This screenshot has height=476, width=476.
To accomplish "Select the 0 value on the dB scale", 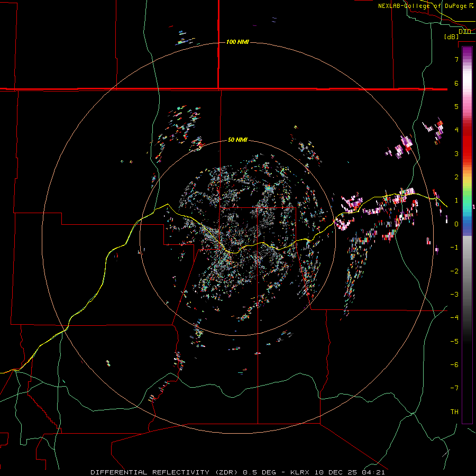I will tap(456, 224).
